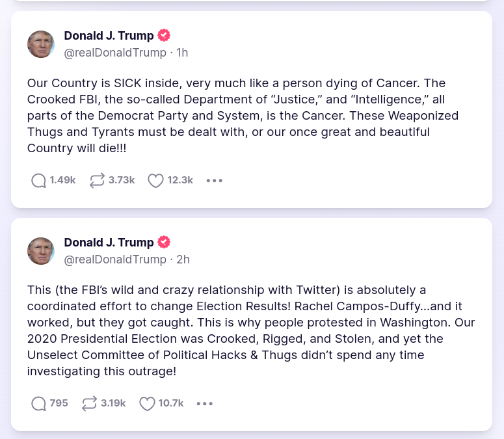Repost the post with 3.19k reposts
The width and height of the screenshot is (504, 439).
point(89,403)
